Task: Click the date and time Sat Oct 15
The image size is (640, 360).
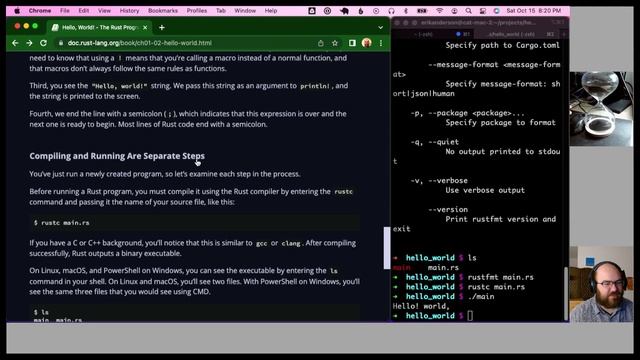Action: click(533, 11)
